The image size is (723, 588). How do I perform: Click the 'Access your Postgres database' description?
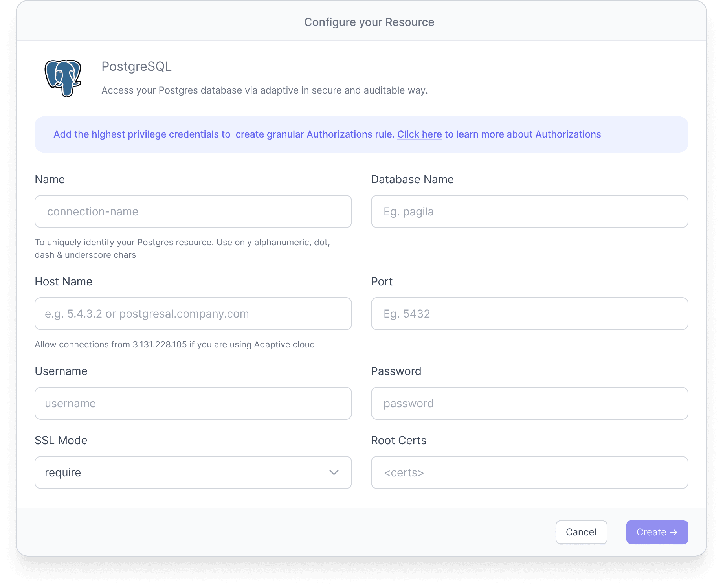tap(264, 90)
